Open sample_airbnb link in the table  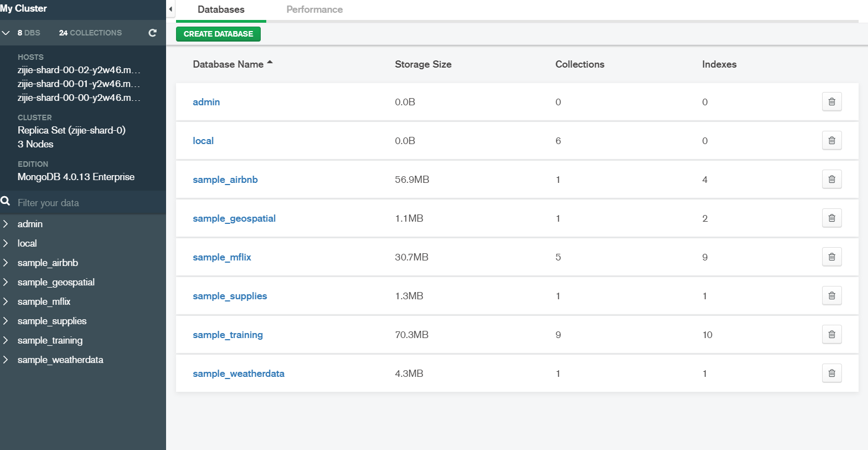(x=225, y=180)
